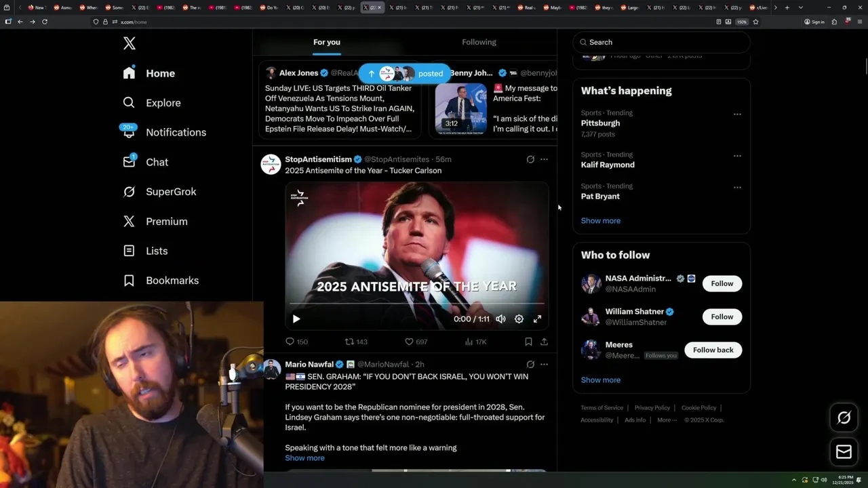The image size is (868, 488).
Task: Open video settings gear
Action: (x=519, y=319)
